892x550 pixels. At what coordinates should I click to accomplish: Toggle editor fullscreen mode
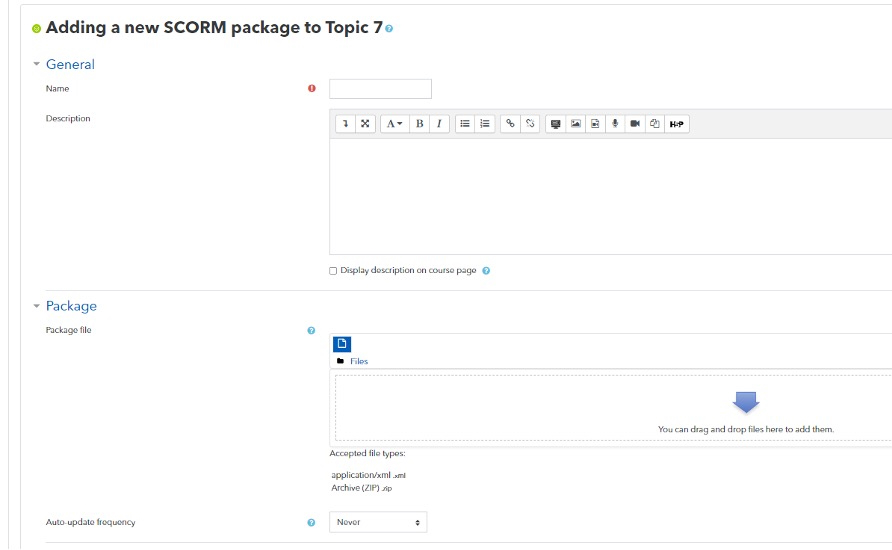365,124
